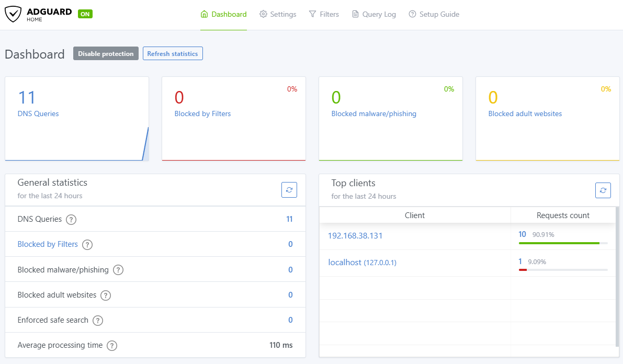
Task: Show help icon next to Blocked by Filters
Action: click(x=87, y=245)
